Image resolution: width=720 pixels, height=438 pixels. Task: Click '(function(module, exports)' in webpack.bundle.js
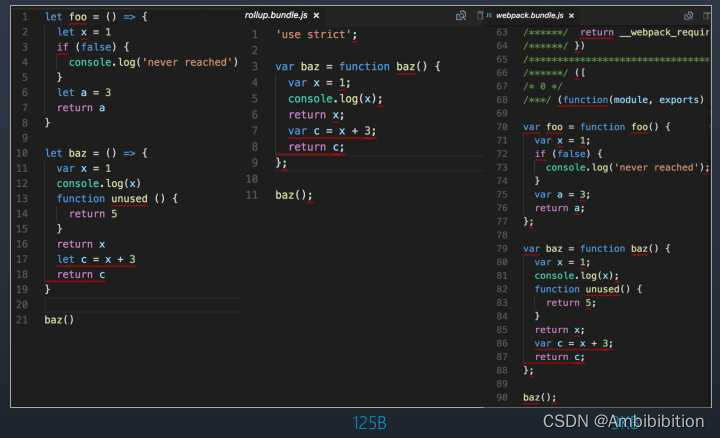click(x=630, y=100)
